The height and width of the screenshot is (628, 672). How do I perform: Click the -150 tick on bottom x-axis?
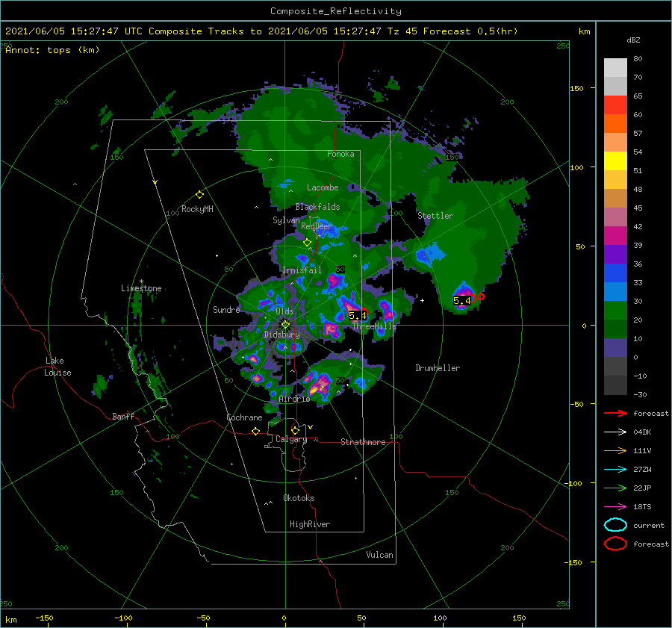tap(44, 618)
